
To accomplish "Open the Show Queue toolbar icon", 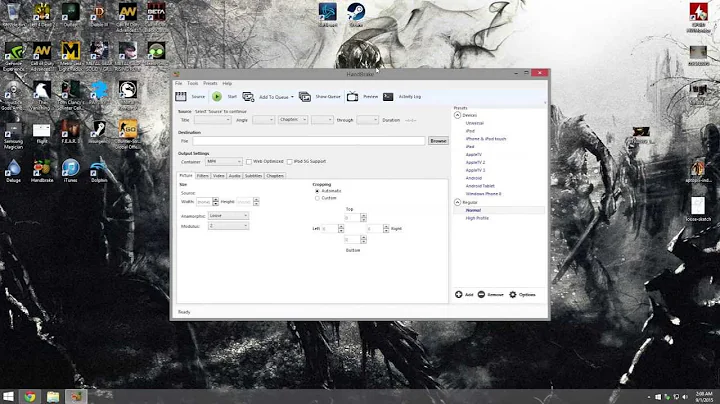I will coord(304,96).
